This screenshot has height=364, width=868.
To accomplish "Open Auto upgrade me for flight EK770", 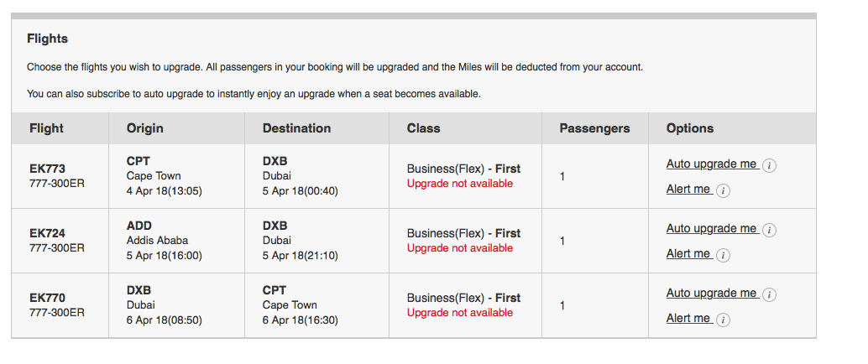I will (712, 294).
